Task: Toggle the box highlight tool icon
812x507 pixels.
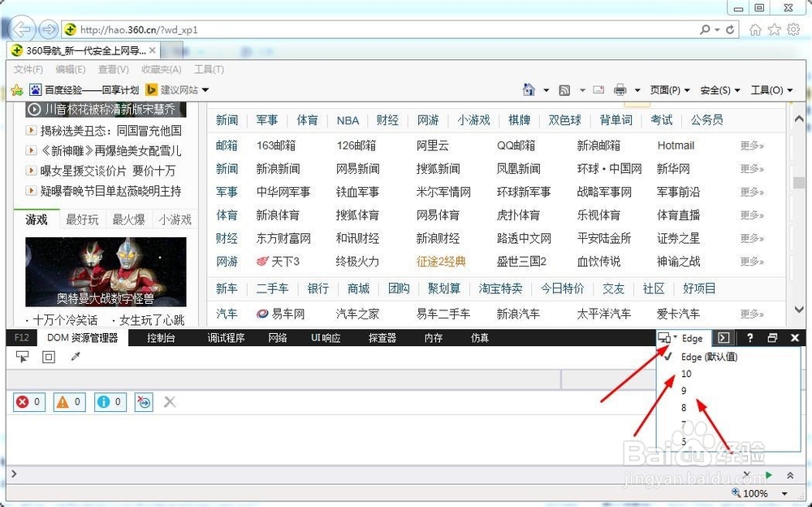Action: [x=49, y=357]
